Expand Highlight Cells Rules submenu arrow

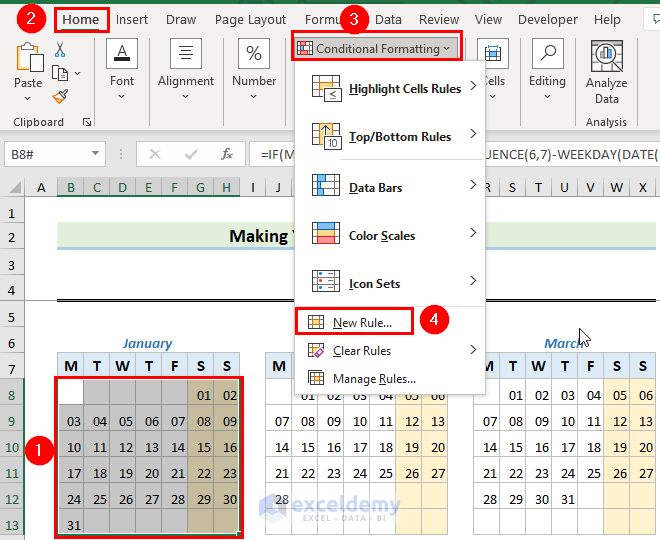click(474, 86)
